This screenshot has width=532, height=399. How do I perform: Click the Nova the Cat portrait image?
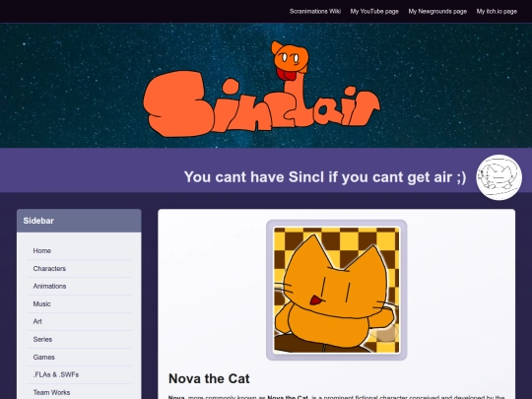(x=336, y=290)
